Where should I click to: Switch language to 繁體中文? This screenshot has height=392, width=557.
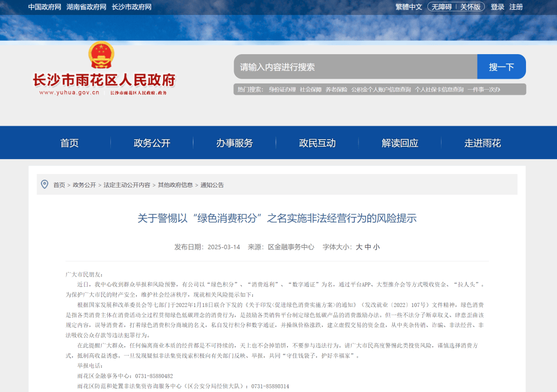(x=408, y=7)
